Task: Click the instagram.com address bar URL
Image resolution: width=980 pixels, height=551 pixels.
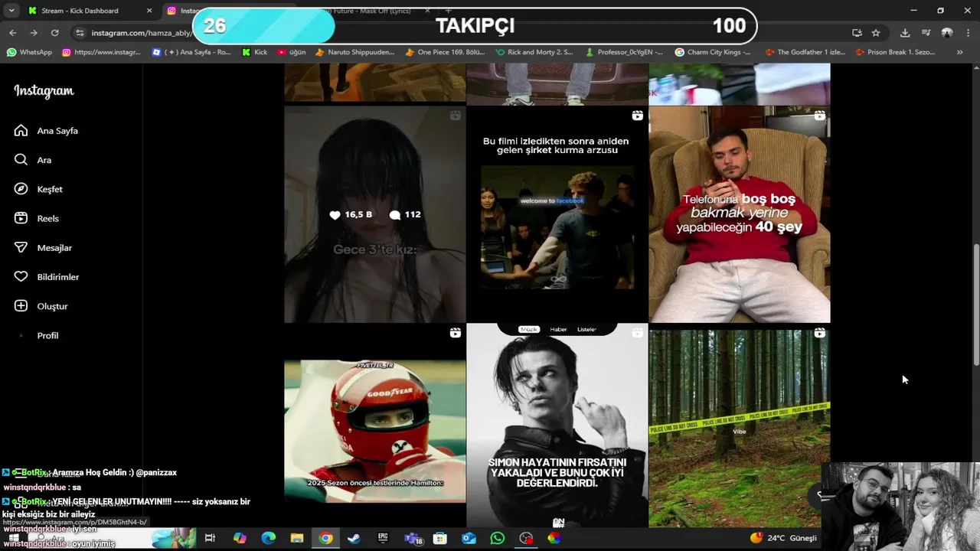Action: coord(141,33)
